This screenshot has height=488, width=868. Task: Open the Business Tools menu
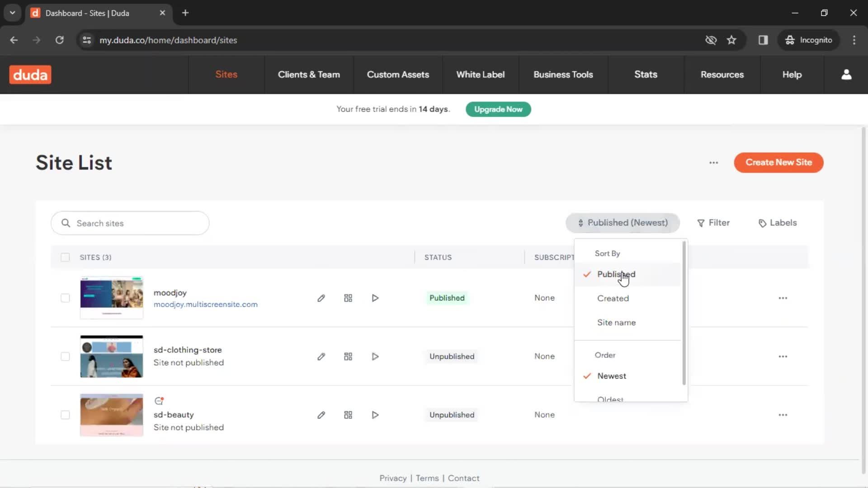point(563,75)
